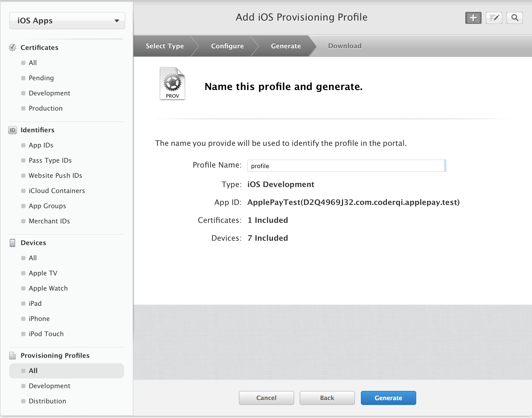The image size is (532, 418).
Task: Click the Identifiers ID icon
Action: (x=12, y=130)
